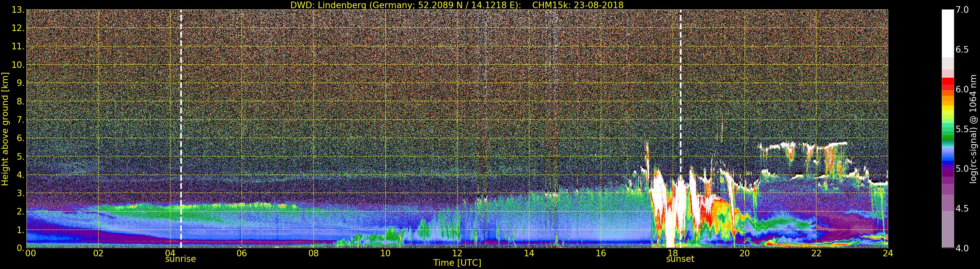980x269 pixels.
Task: Click the "9." height axis tick label
Action: pyautogui.click(x=20, y=83)
